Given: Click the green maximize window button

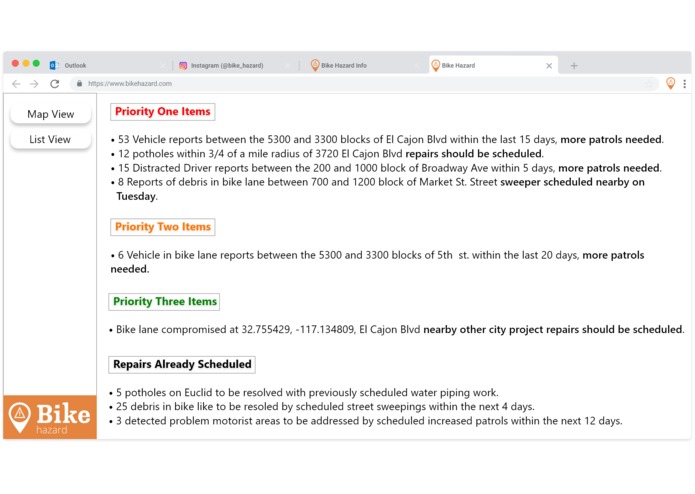Looking at the screenshot, I should click(x=36, y=63).
